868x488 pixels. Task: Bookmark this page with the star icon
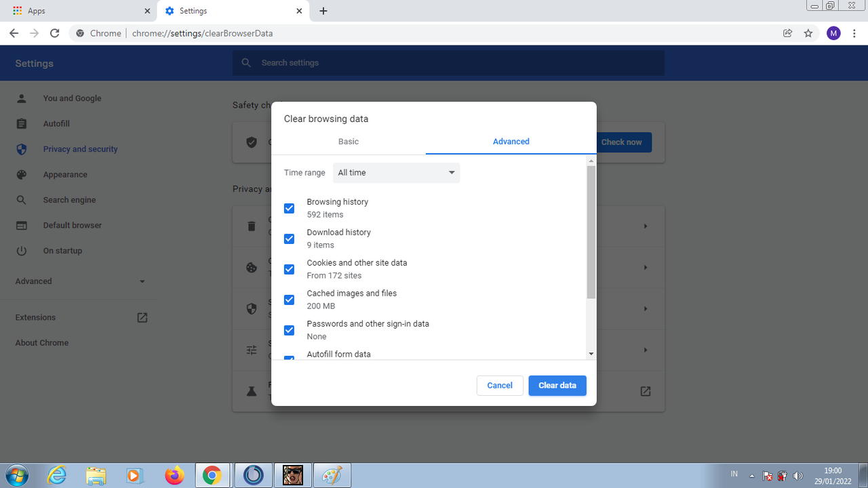point(808,33)
